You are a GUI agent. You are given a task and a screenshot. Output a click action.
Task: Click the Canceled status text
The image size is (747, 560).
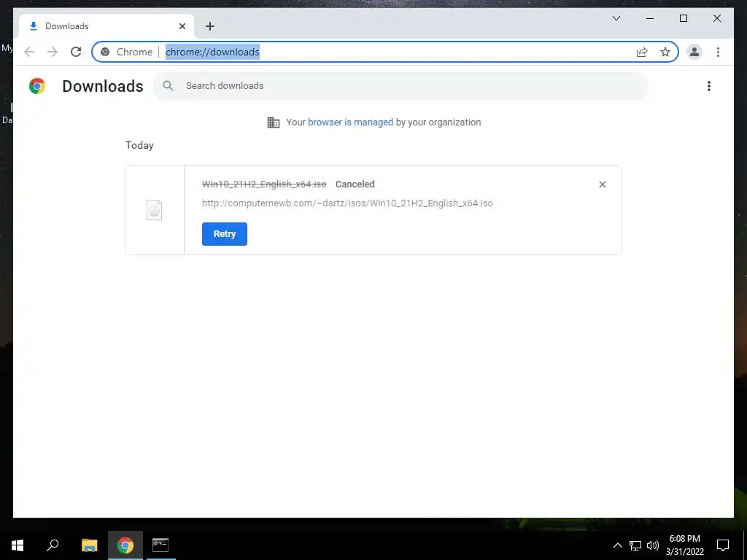(355, 184)
